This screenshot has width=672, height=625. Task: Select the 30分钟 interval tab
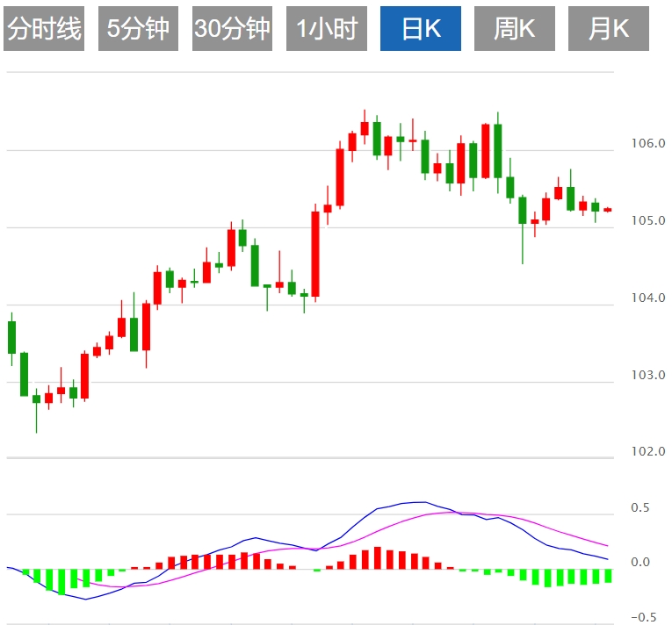[232, 29]
